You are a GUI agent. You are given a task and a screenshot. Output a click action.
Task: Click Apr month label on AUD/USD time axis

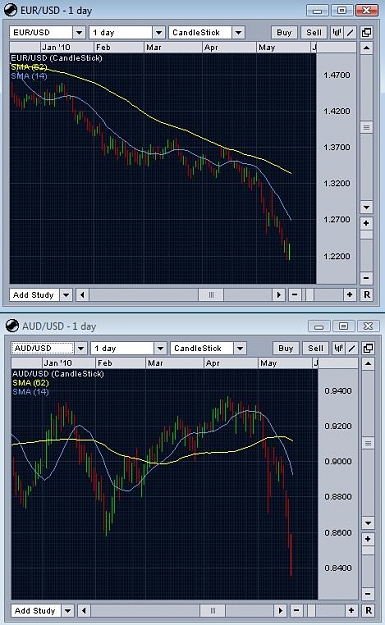click(x=213, y=363)
